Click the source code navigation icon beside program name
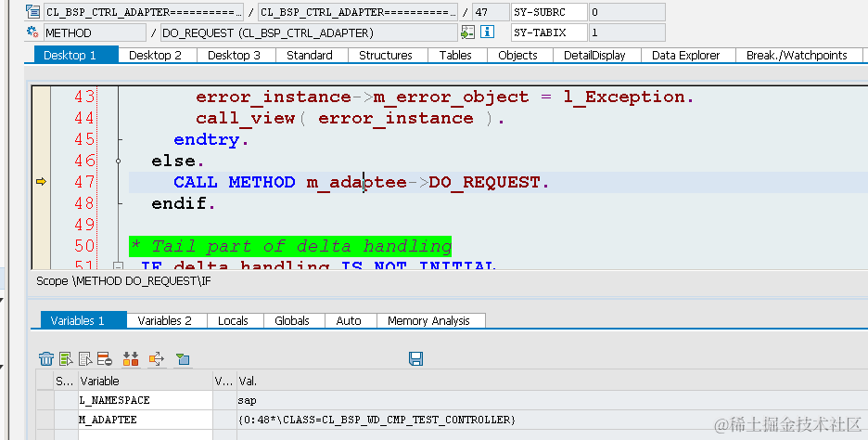This screenshot has width=868, height=440. (32, 11)
